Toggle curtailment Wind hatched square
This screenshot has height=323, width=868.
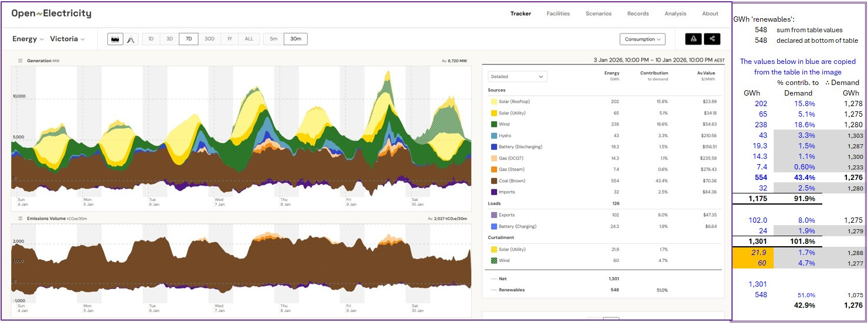pos(493,260)
